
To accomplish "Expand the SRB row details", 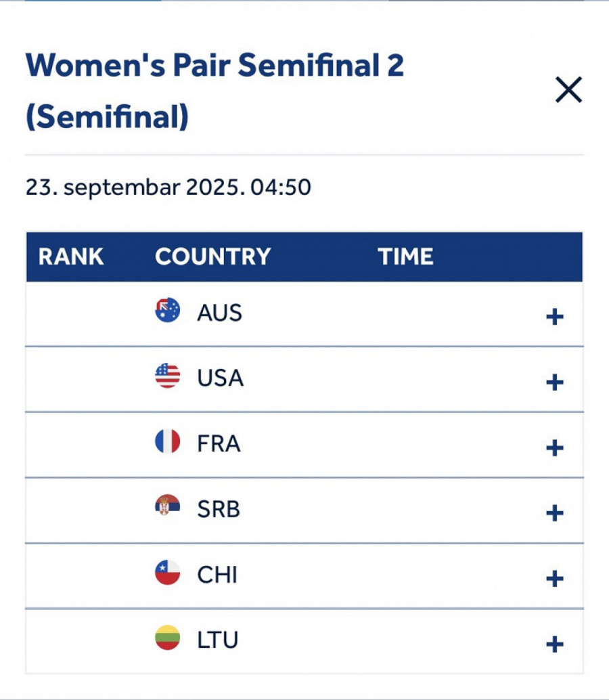I will click(x=555, y=513).
